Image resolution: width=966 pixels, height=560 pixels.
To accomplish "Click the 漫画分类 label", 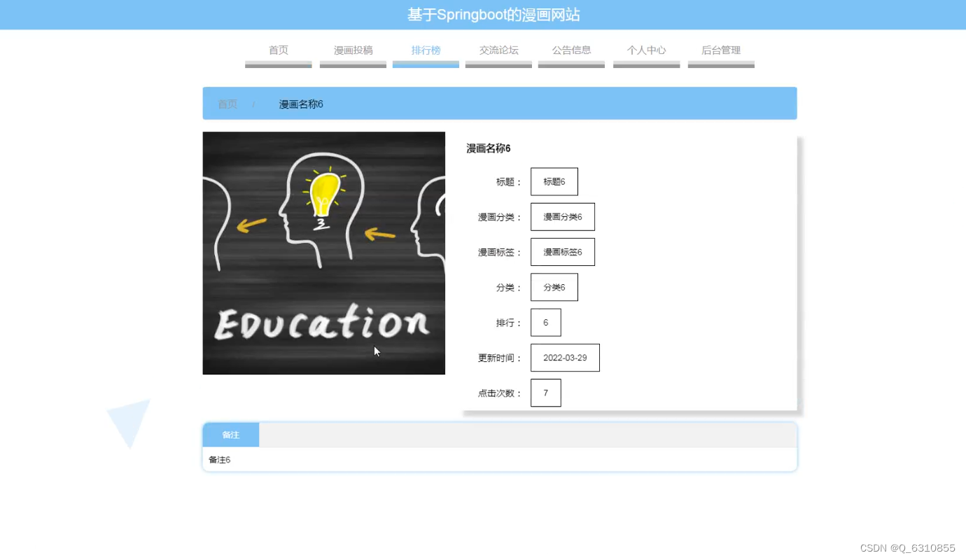I will click(x=500, y=217).
